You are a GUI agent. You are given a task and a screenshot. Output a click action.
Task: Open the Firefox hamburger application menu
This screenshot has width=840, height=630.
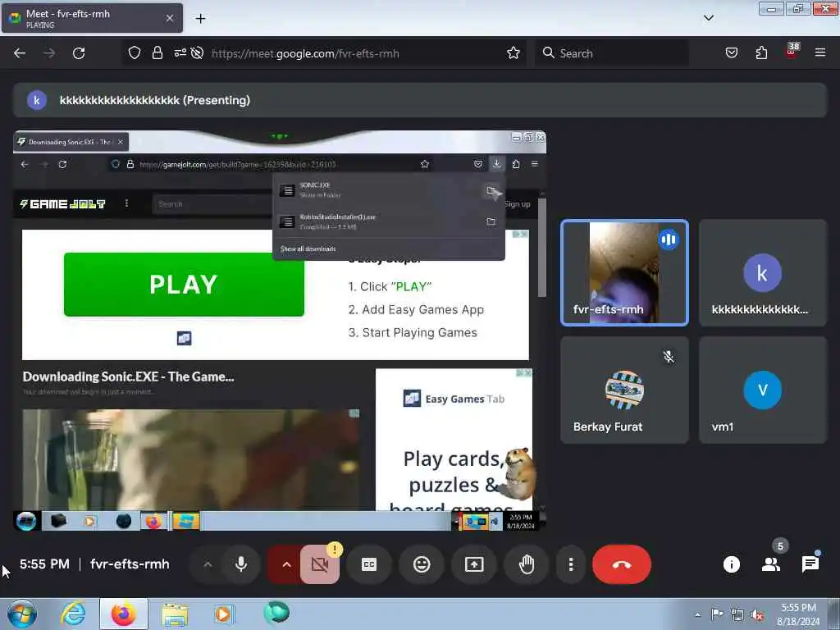pos(820,53)
